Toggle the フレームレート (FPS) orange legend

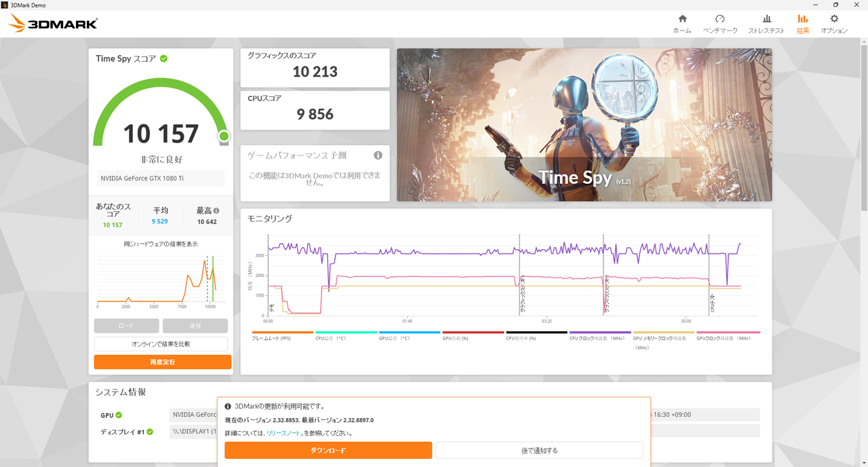[282, 333]
